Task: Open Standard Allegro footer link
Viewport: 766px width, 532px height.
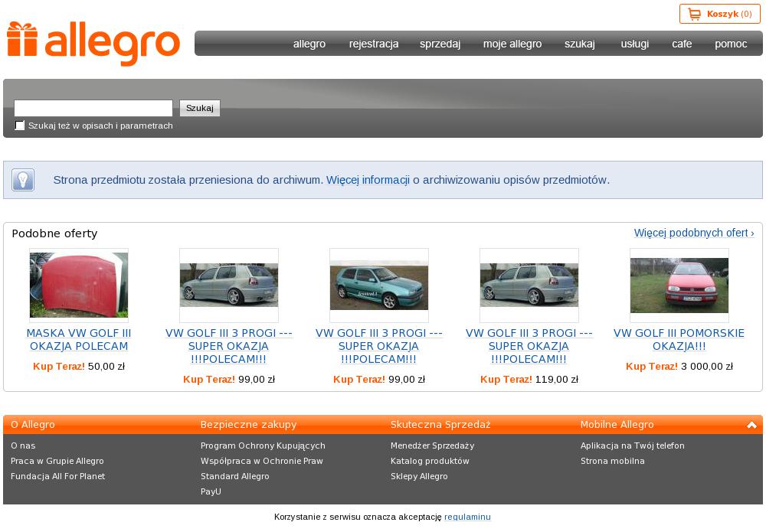Action: [235, 476]
